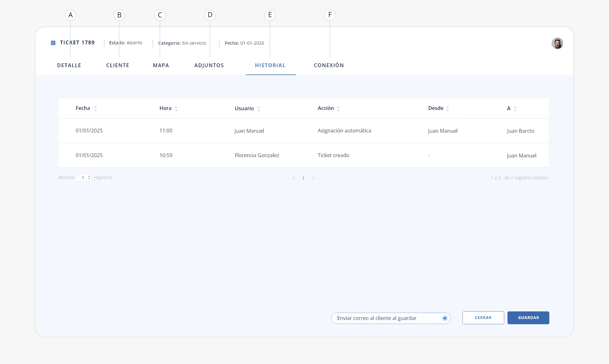This screenshot has width=609, height=364.
Task: Go to the next page chevron
Action: tap(313, 178)
